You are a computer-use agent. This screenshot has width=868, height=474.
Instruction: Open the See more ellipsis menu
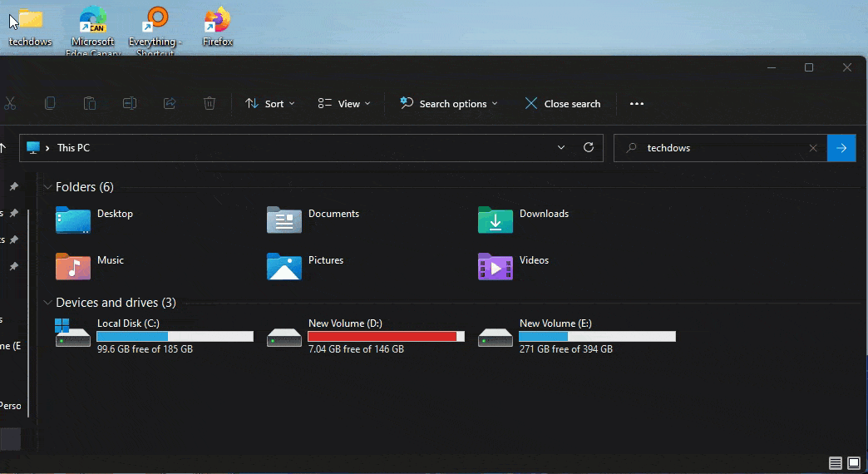637,104
